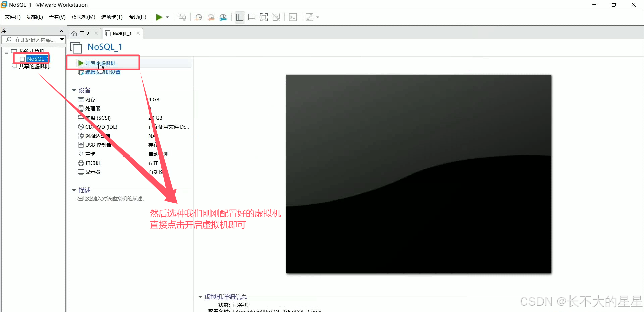The height and width of the screenshot is (312, 644).
Task: Open the 查看(V) menu
Action: 57,17
